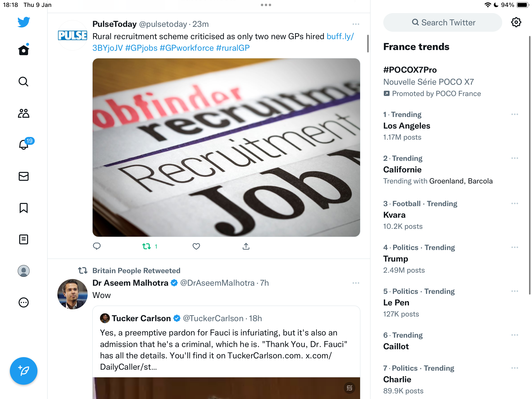Open the #GPworkforce hashtag

point(187,48)
